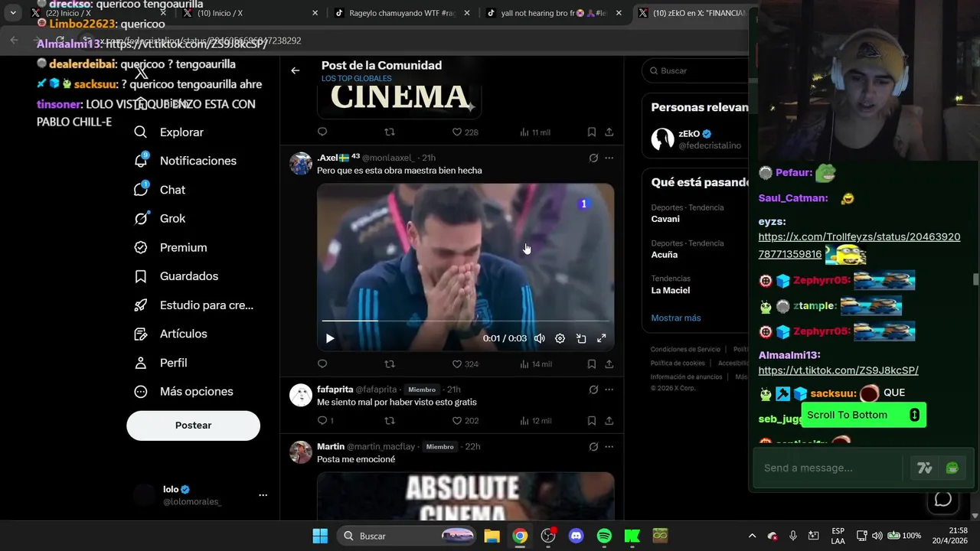Viewport: 980px width, 551px height.
Task: Enable picture-in-picture on the video
Action: click(581, 338)
